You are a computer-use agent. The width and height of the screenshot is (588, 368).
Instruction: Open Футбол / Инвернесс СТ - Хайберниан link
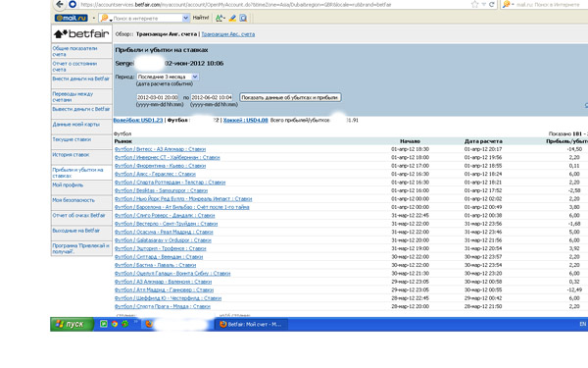click(168, 157)
